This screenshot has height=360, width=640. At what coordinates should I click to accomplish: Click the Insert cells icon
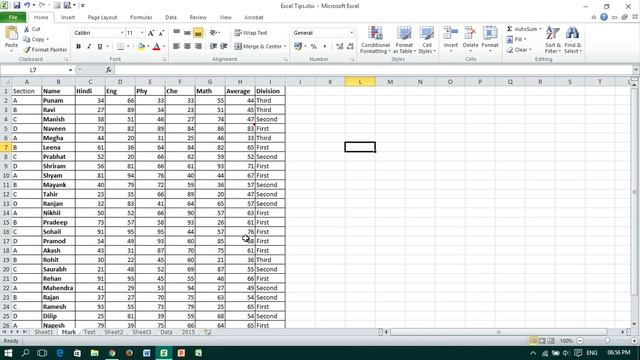click(451, 33)
